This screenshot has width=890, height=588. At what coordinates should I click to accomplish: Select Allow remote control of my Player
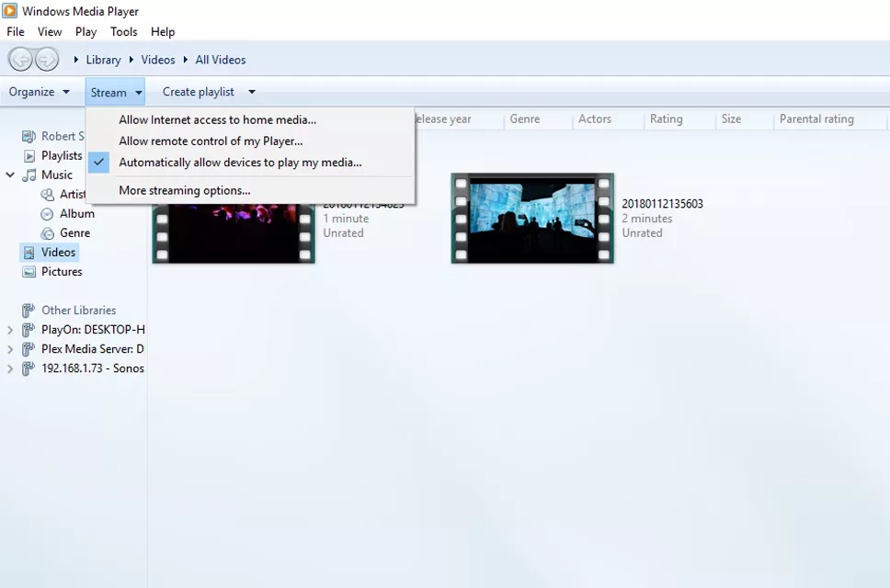click(x=211, y=141)
